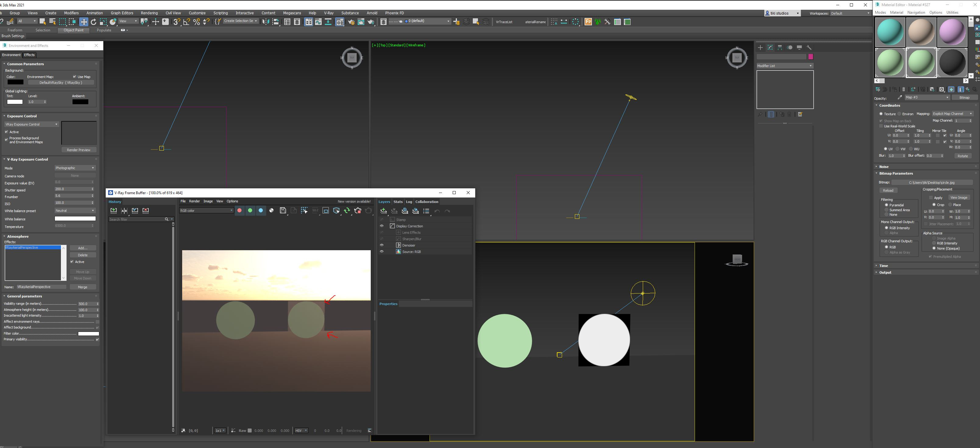Screen dimensions: 980x448
Task: Click the Add... atmosphere button
Action: pyautogui.click(x=83, y=248)
